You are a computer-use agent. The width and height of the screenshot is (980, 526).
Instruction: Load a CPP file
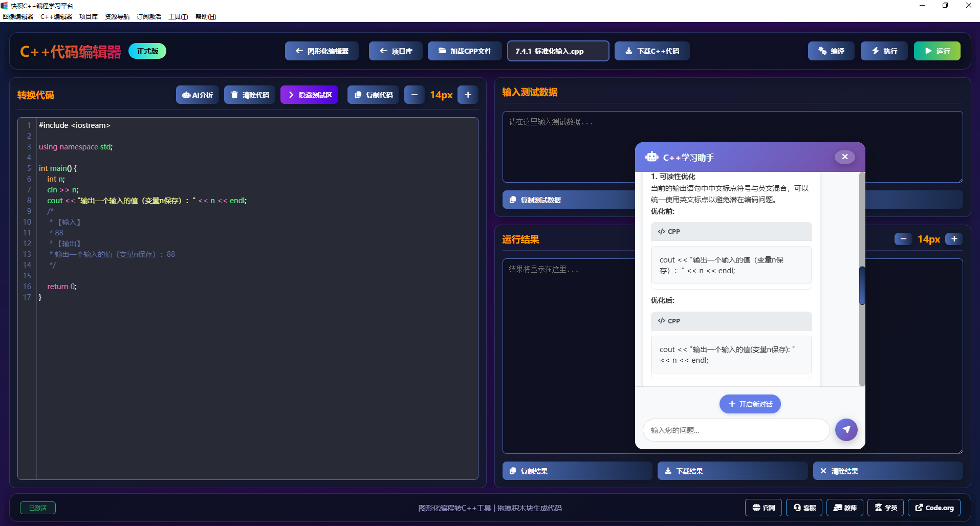click(464, 51)
